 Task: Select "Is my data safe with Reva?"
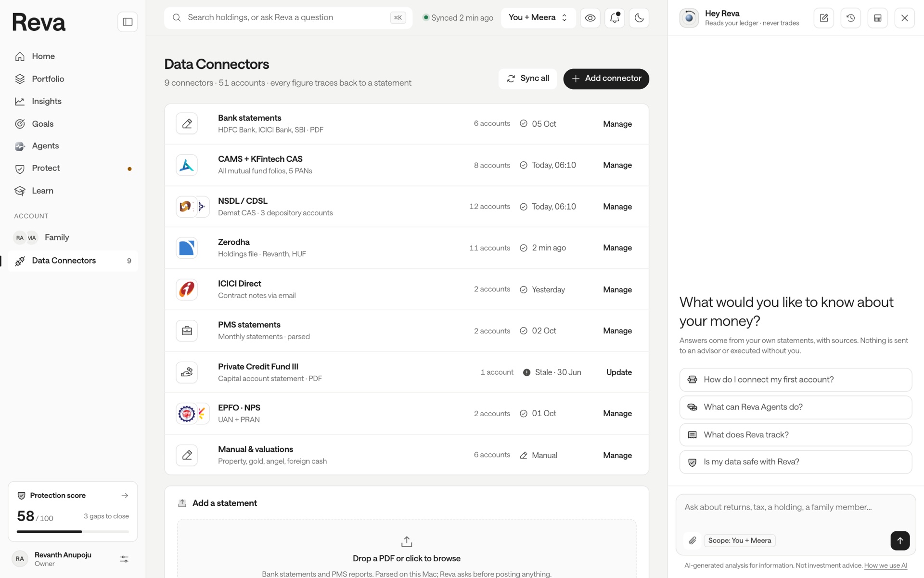[x=796, y=462]
